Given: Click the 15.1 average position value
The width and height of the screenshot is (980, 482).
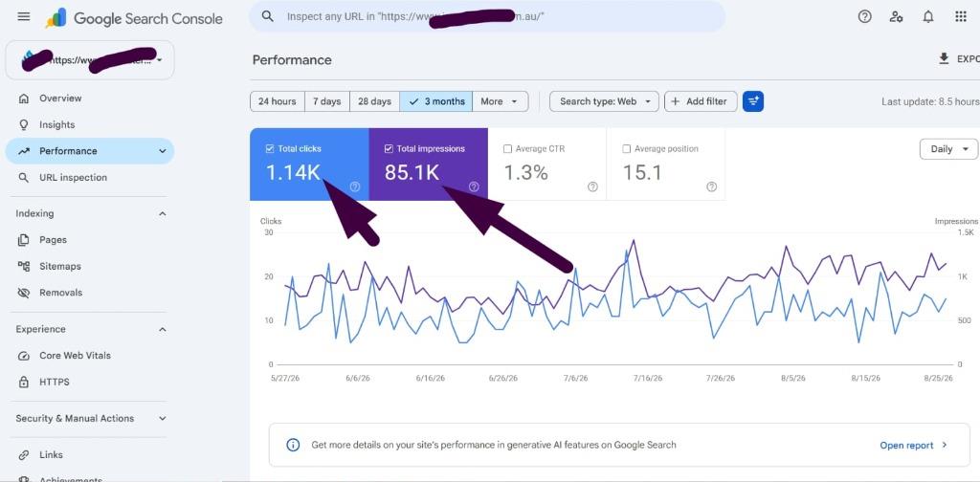Looking at the screenshot, I should tap(642, 172).
